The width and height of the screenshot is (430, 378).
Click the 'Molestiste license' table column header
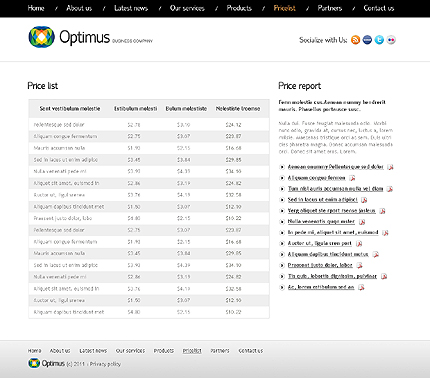(x=238, y=109)
